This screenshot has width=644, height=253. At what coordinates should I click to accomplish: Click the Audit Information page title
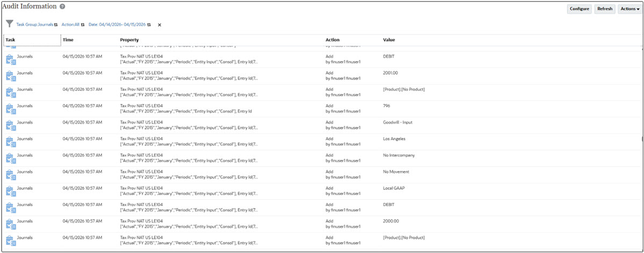30,6
